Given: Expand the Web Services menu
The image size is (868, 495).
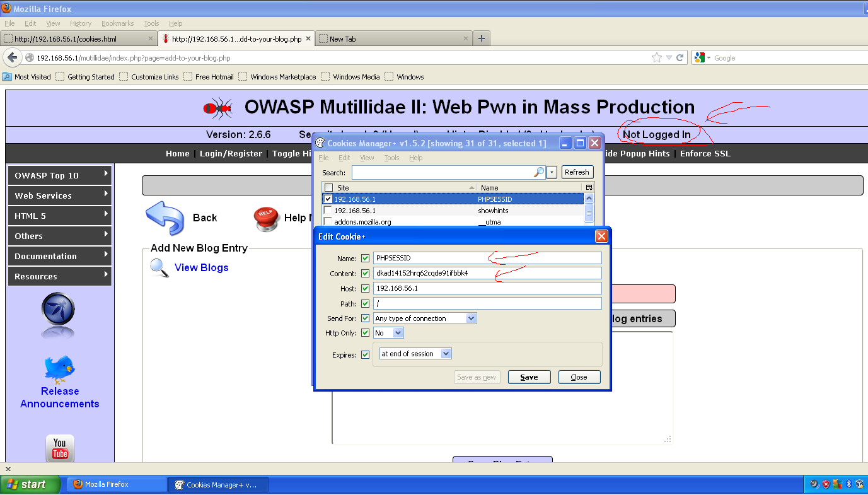Looking at the screenshot, I should pyautogui.click(x=60, y=195).
